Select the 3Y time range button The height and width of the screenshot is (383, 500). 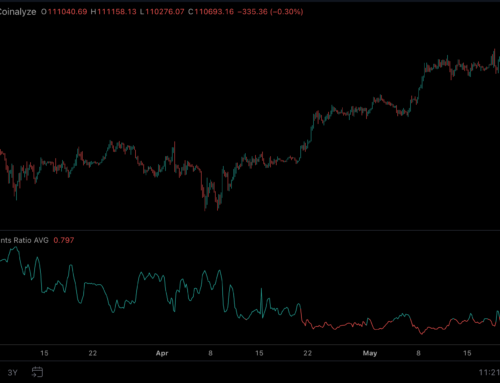tap(12, 372)
